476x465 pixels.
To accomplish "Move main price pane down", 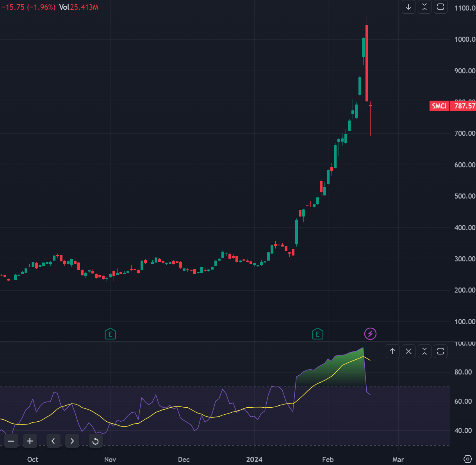I will click(408, 7).
